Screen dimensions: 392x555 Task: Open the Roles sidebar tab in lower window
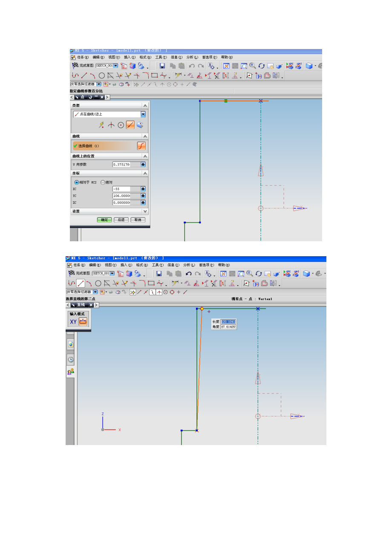point(70,372)
